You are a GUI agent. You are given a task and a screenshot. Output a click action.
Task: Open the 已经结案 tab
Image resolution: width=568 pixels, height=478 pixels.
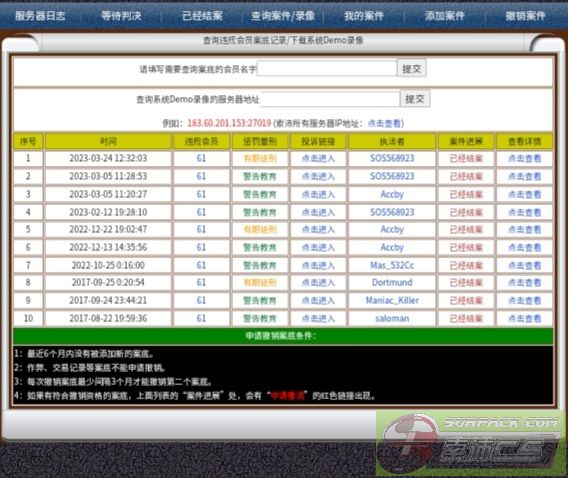[x=202, y=16]
